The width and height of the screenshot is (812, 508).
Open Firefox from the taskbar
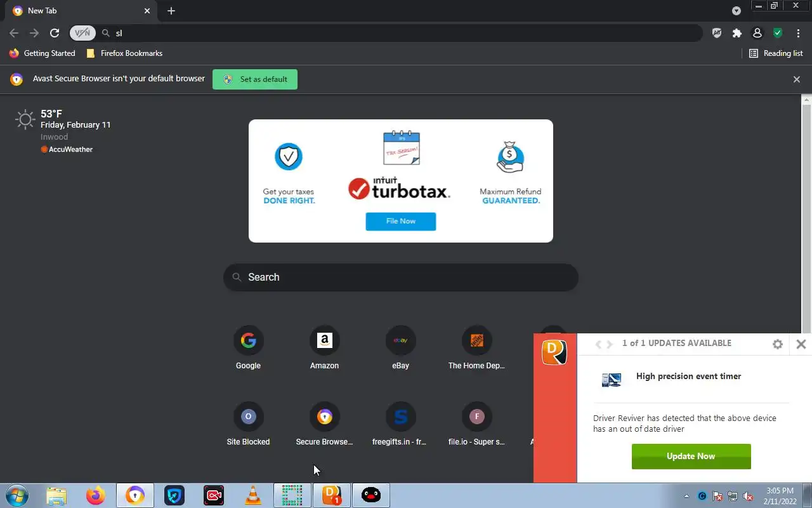point(96,495)
